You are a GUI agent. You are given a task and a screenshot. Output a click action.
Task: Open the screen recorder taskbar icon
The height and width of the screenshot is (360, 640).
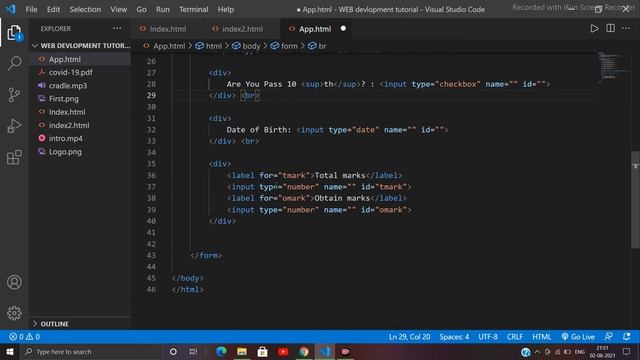(x=345, y=351)
